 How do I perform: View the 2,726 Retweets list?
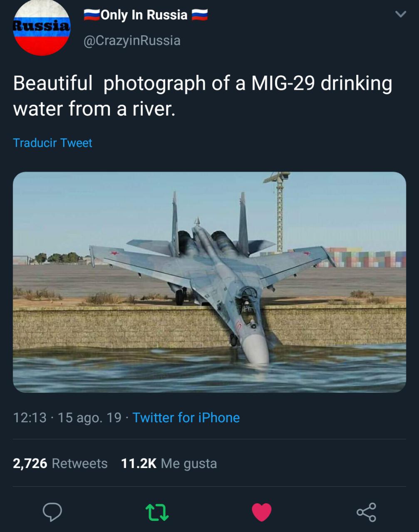pyautogui.click(x=60, y=463)
